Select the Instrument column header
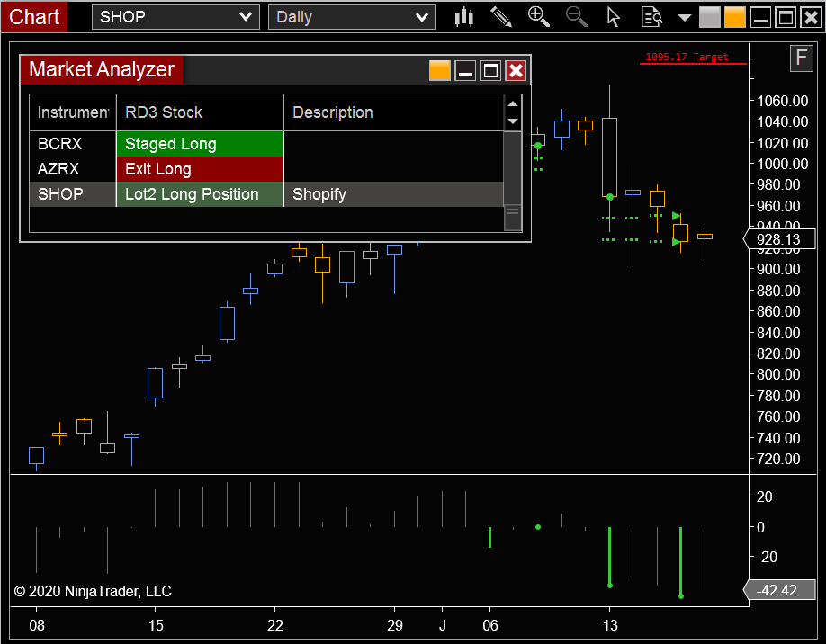The image size is (826, 644). (x=72, y=112)
